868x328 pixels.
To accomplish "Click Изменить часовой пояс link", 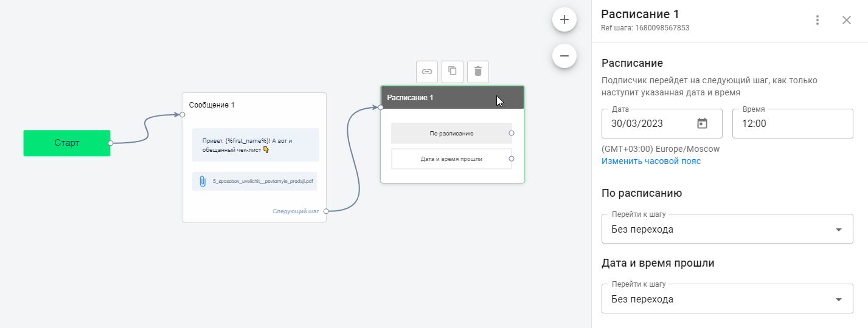I will click(x=651, y=161).
